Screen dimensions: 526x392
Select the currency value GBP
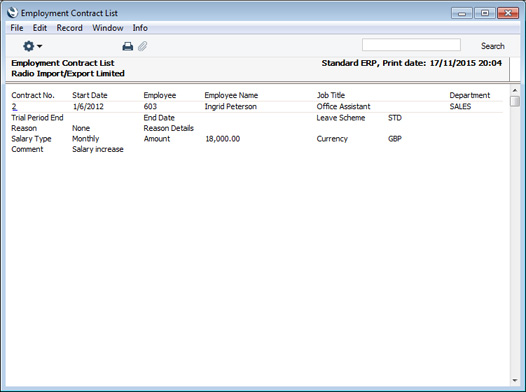[x=395, y=139]
